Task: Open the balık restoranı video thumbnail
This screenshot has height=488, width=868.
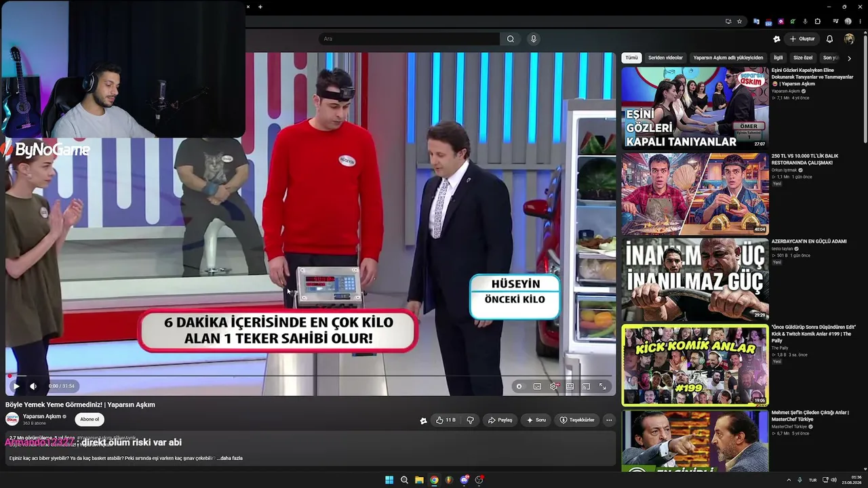Action: pyautogui.click(x=695, y=194)
